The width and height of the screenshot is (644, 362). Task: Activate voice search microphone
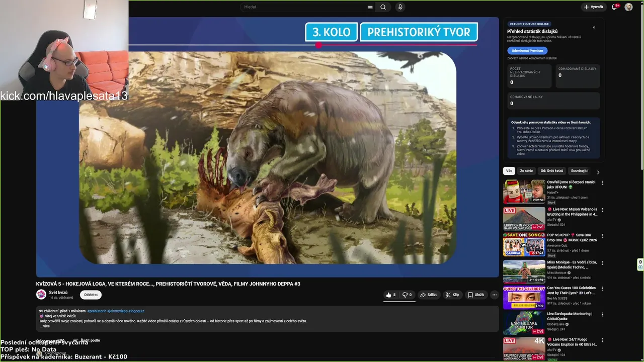click(x=400, y=7)
